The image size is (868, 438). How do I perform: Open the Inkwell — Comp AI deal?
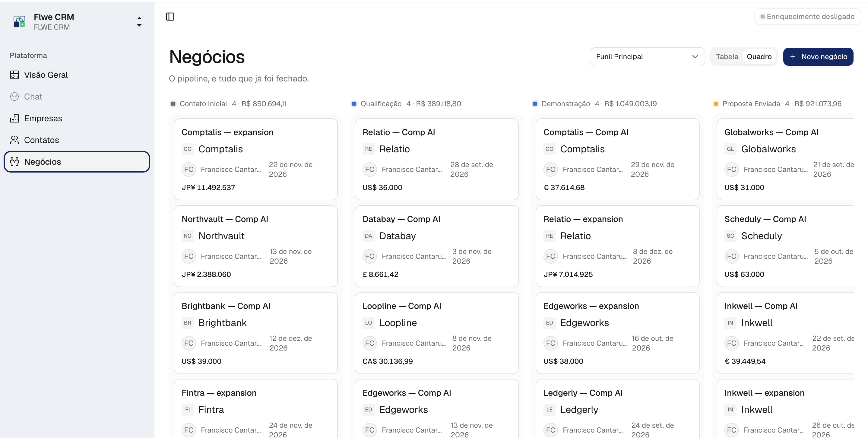[x=785, y=333]
